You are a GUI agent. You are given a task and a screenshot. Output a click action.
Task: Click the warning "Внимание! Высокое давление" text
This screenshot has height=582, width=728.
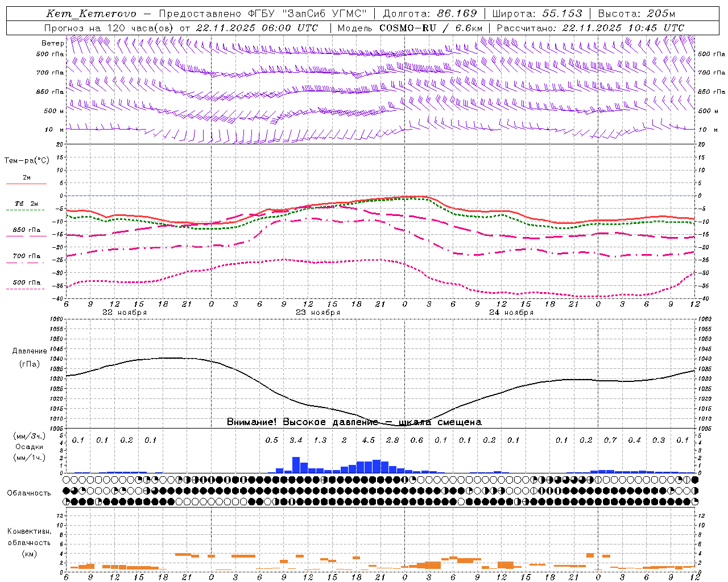302,422
